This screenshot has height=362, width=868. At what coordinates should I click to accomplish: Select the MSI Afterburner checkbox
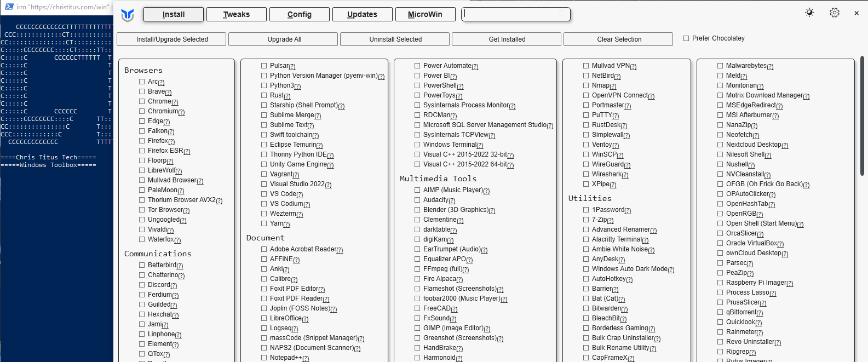(720, 115)
